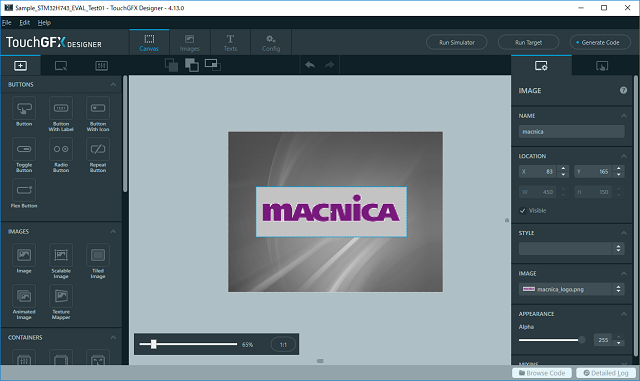Click the bring forward toolbar icon

click(192, 65)
